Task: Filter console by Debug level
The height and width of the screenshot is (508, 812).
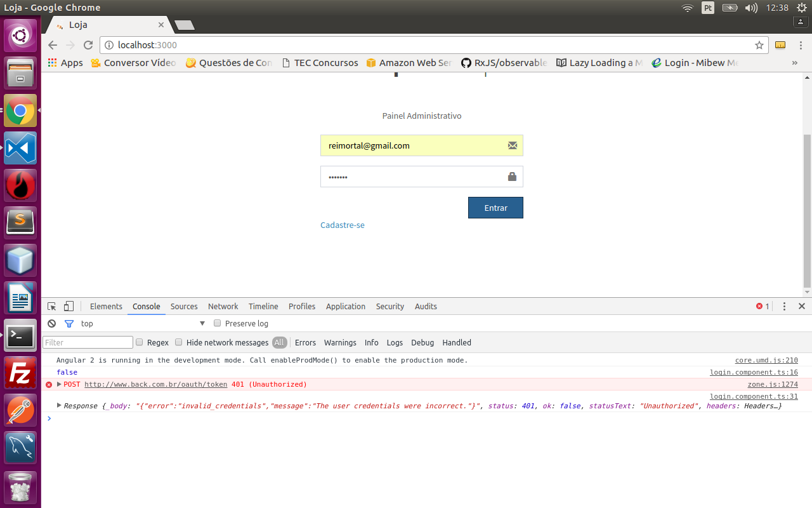Action: click(x=422, y=342)
